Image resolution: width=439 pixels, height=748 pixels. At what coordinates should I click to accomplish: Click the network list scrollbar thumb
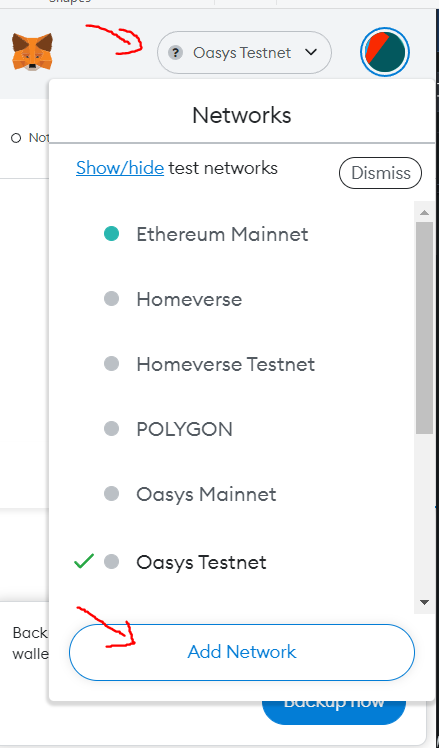pyautogui.click(x=425, y=328)
